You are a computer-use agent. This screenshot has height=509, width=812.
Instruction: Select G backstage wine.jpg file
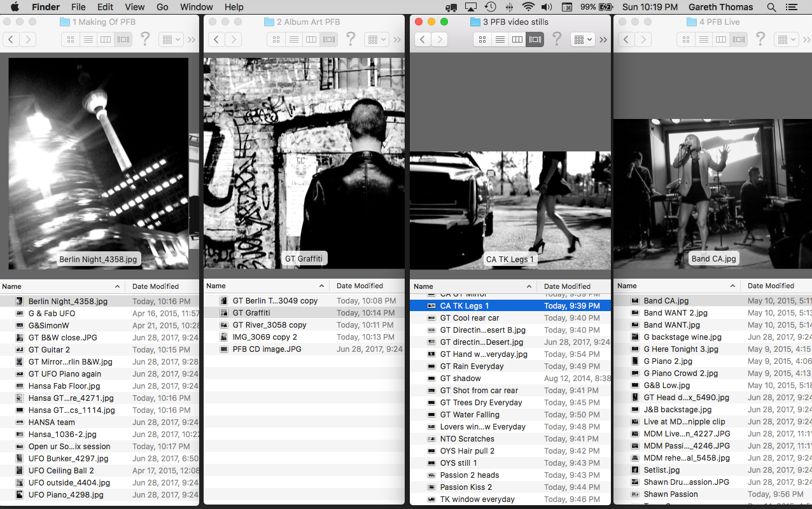[x=713, y=337]
